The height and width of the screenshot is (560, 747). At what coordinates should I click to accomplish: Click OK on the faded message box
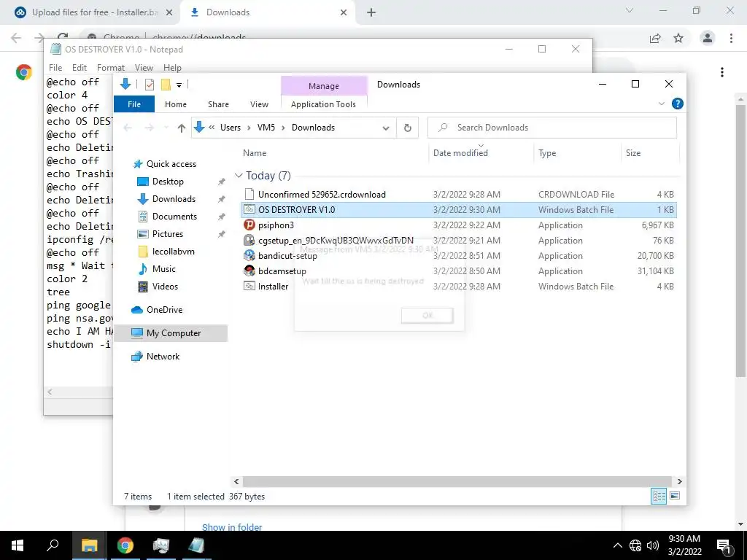coord(427,315)
